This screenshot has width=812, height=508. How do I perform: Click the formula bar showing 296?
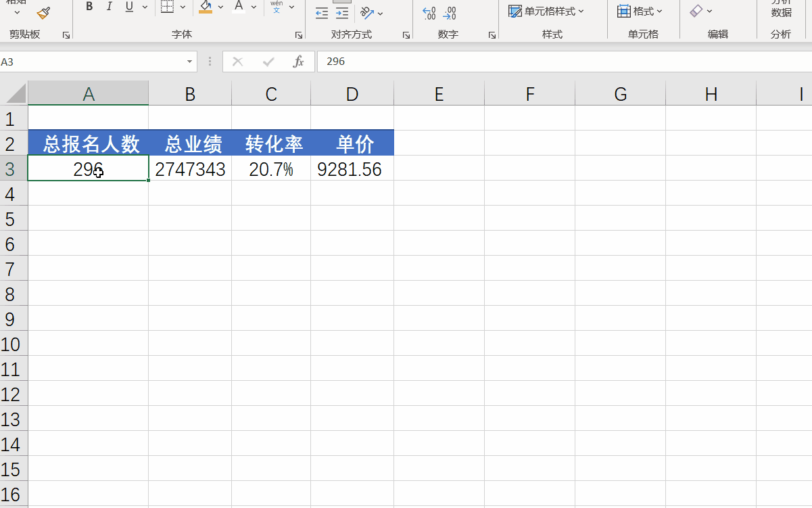(x=564, y=62)
